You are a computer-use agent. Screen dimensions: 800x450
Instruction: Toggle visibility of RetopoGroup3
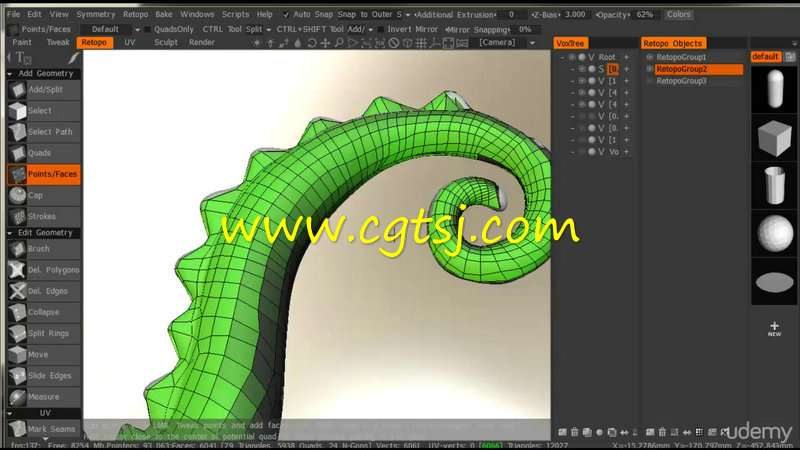[649, 81]
